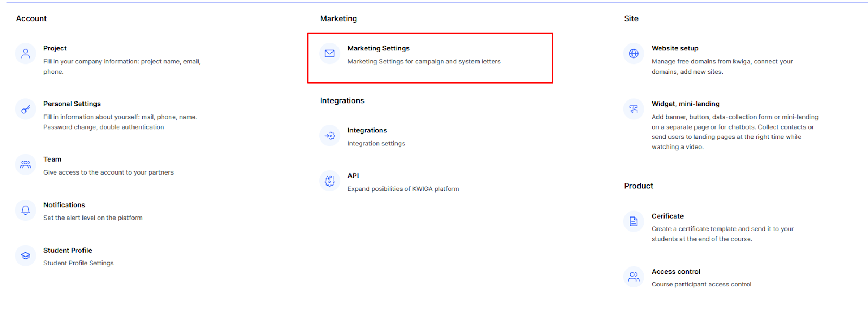Open the Marketing Settings link

point(378,48)
